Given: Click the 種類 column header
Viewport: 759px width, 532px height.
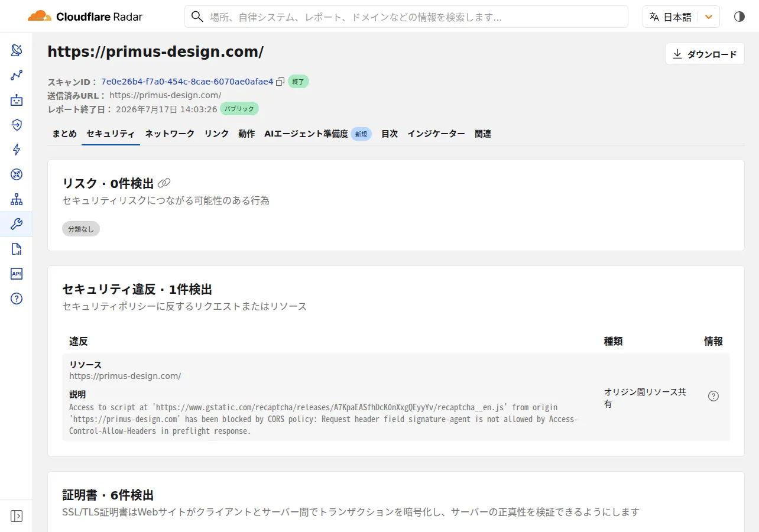Looking at the screenshot, I should 613,341.
